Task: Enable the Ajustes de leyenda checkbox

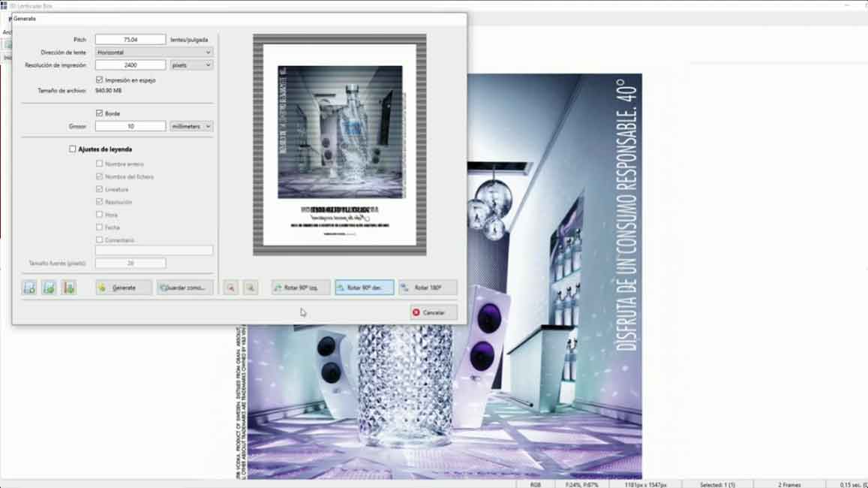Action: coord(73,149)
